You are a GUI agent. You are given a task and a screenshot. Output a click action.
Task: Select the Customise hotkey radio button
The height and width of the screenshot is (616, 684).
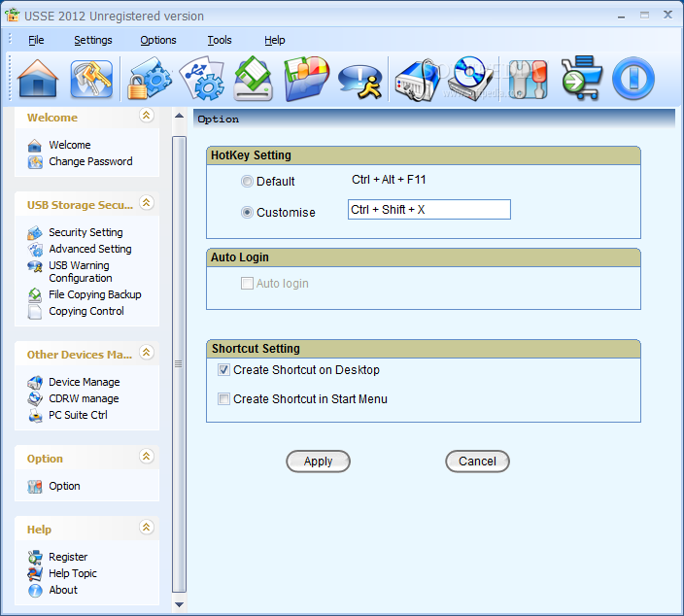[x=247, y=213]
